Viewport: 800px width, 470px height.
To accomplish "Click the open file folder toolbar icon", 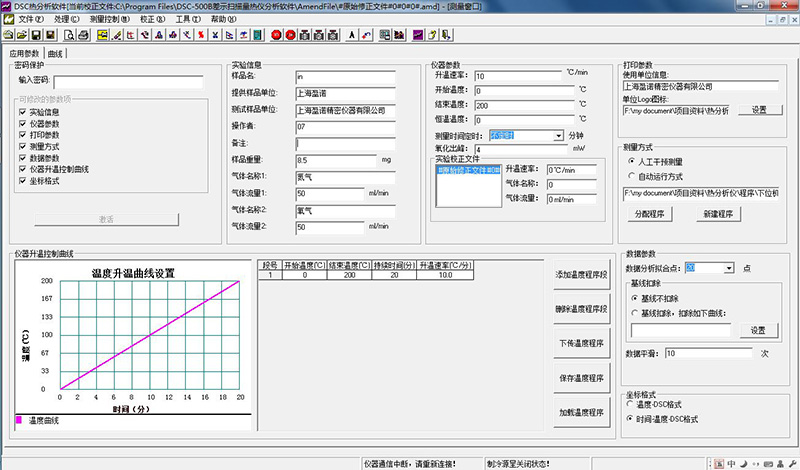I will (22, 35).
